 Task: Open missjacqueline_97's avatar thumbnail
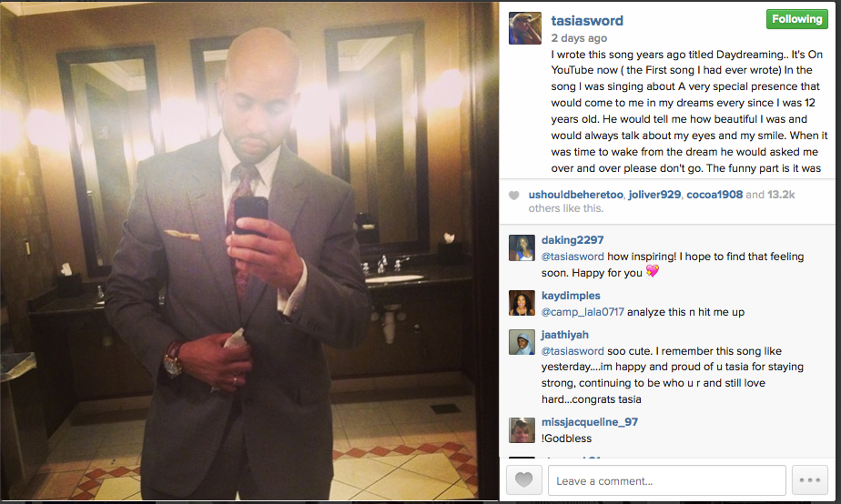(x=522, y=430)
